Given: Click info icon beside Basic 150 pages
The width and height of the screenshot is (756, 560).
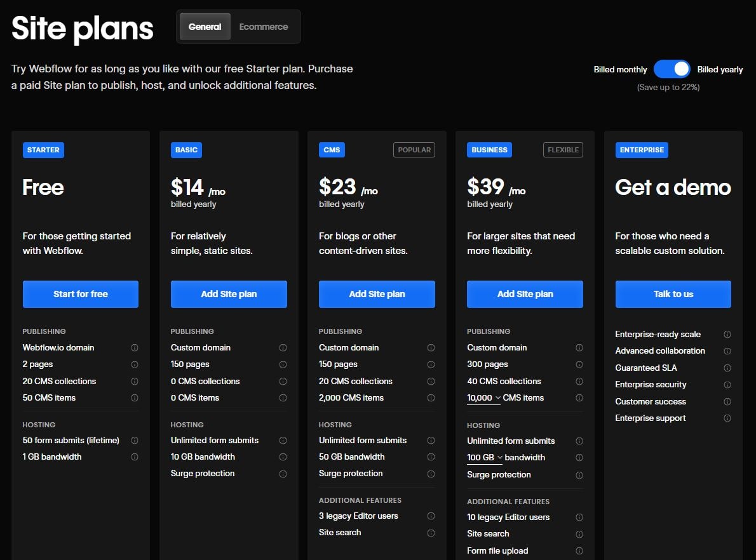Looking at the screenshot, I should click(283, 364).
